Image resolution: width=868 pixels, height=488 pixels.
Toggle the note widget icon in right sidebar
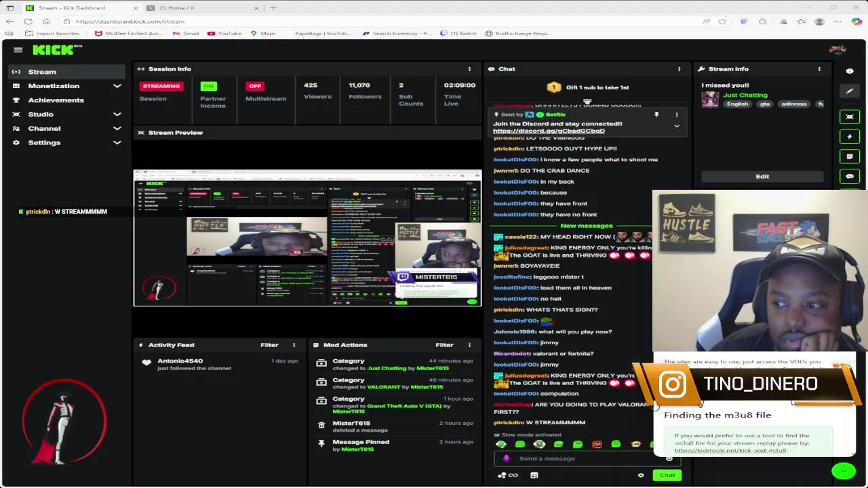click(850, 156)
